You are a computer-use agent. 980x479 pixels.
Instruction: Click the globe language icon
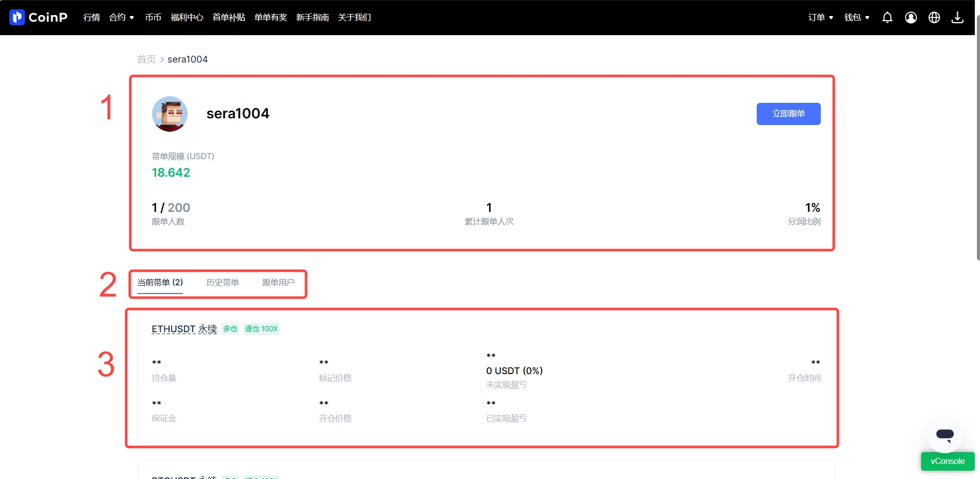click(934, 18)
